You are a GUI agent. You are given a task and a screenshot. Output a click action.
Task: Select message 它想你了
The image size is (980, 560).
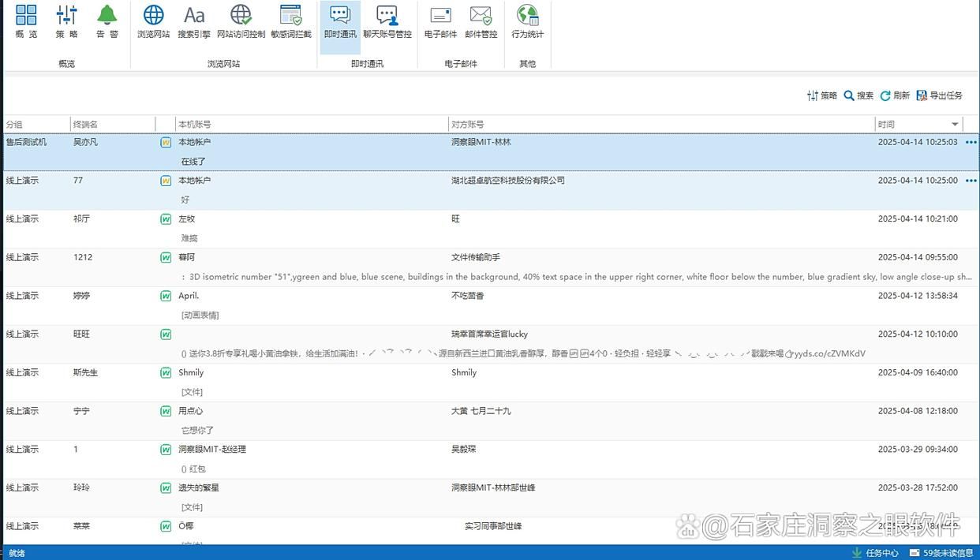[x=197, y=431]
